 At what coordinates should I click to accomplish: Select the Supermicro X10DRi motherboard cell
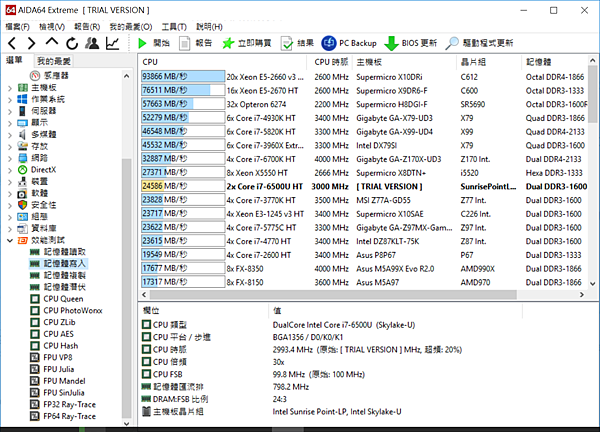(x=389, y=77)
